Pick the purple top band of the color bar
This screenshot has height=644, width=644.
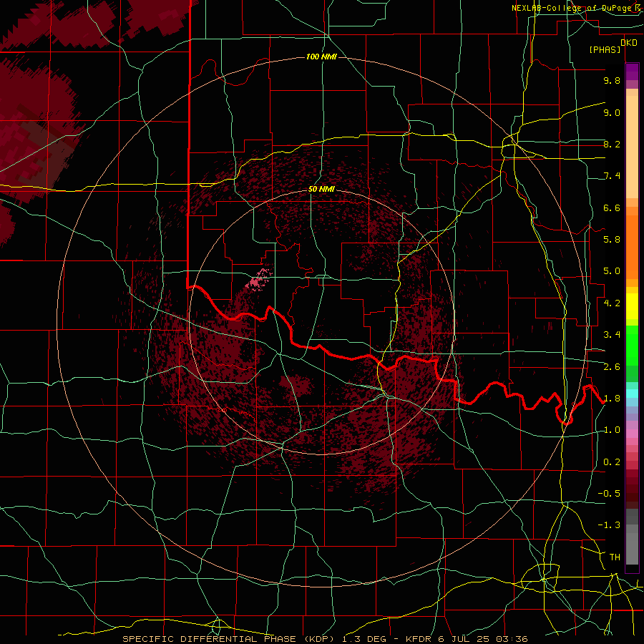pyautogui.click(x=632, y=72)
